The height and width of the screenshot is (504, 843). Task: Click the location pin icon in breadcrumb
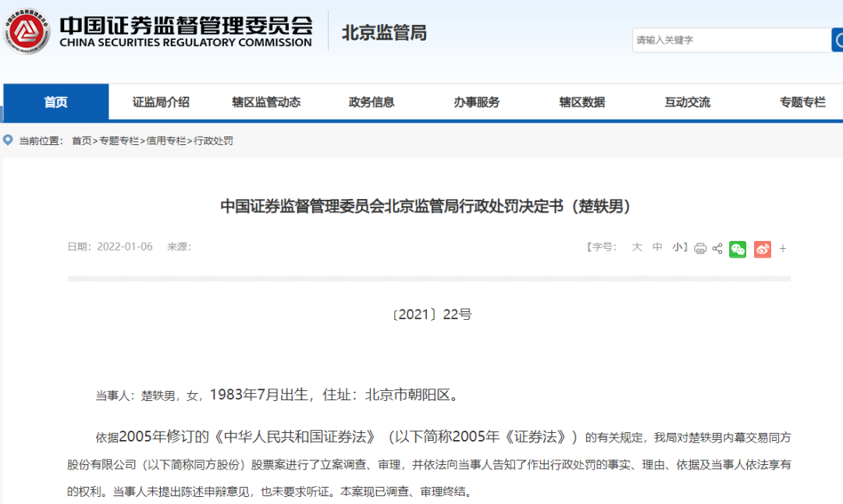[x=8, y=140]
